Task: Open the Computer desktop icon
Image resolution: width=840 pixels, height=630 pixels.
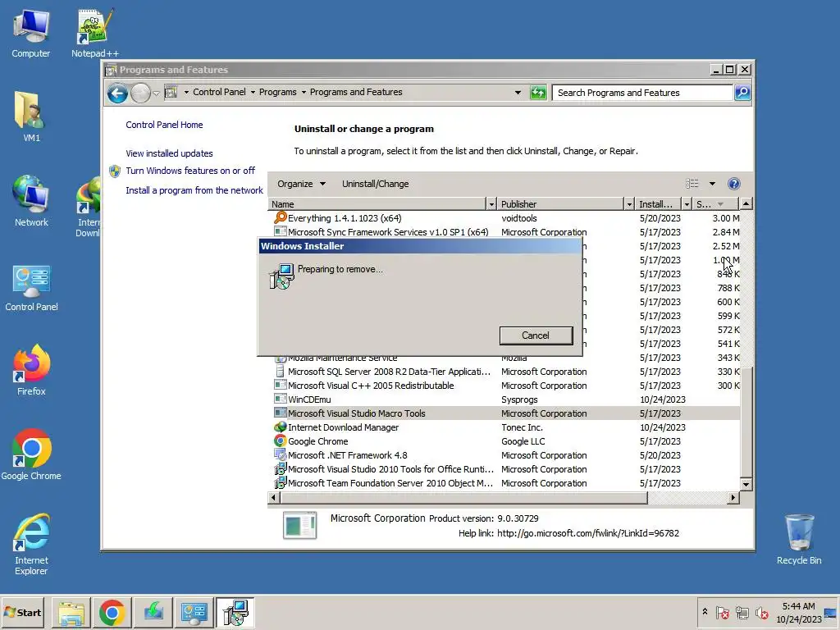Action: (x=31, y=33)
